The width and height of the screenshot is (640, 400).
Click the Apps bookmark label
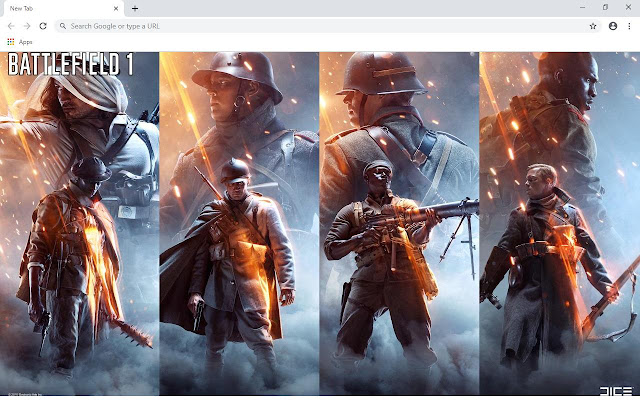(25, 42)
